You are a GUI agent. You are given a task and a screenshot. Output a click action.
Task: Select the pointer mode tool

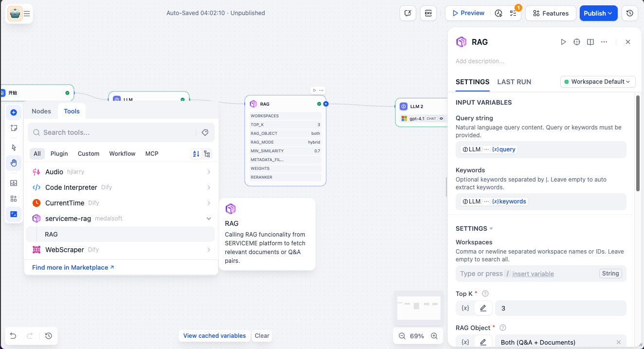pyautogui.click(x=14, y=147)
